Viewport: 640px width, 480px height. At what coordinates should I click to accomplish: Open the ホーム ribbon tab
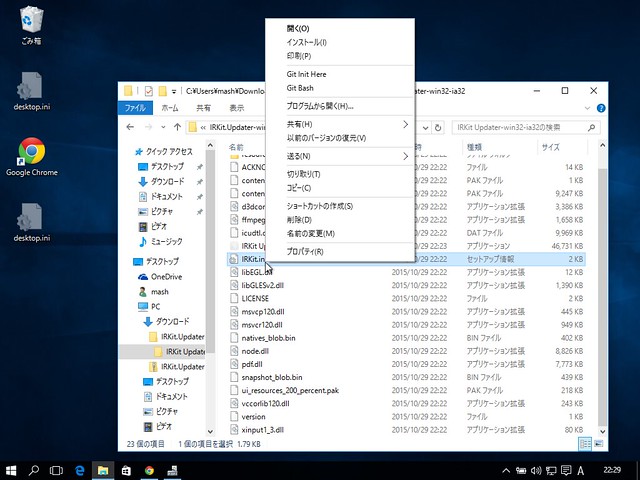point(170,108)
